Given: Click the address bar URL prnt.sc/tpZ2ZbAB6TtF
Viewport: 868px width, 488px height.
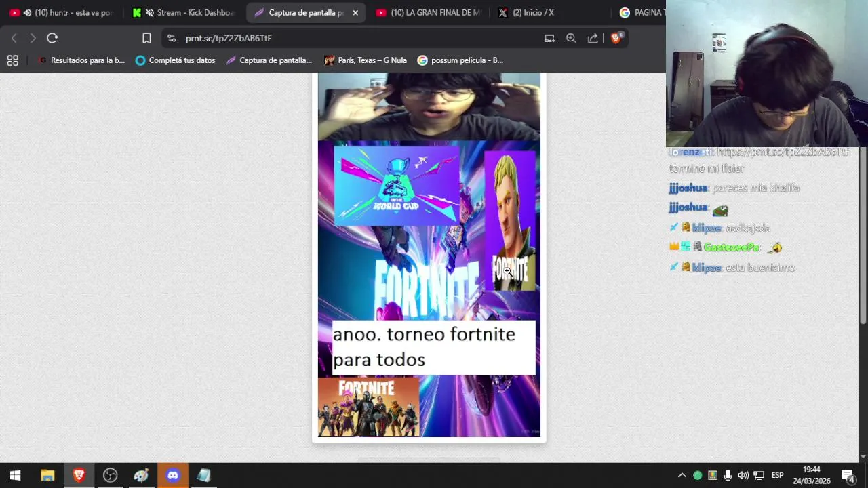Looking at the screenshot, I should coord(229,38).
